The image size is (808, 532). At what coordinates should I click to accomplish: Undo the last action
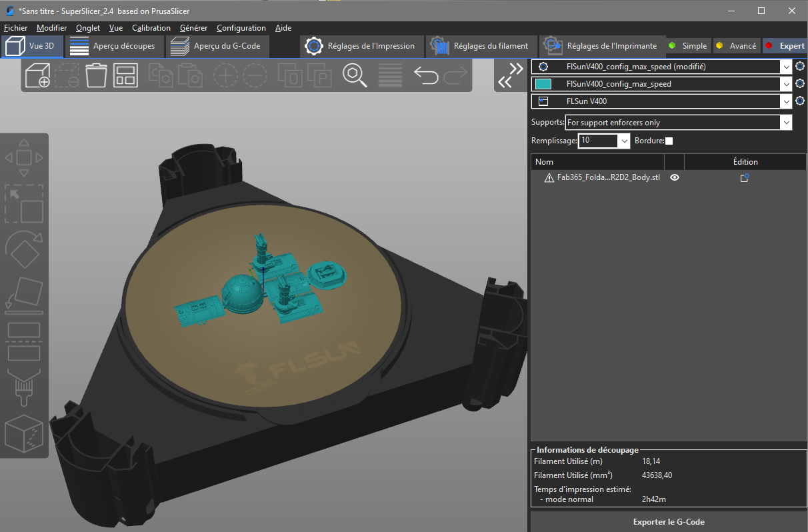[x=426, y=75]
